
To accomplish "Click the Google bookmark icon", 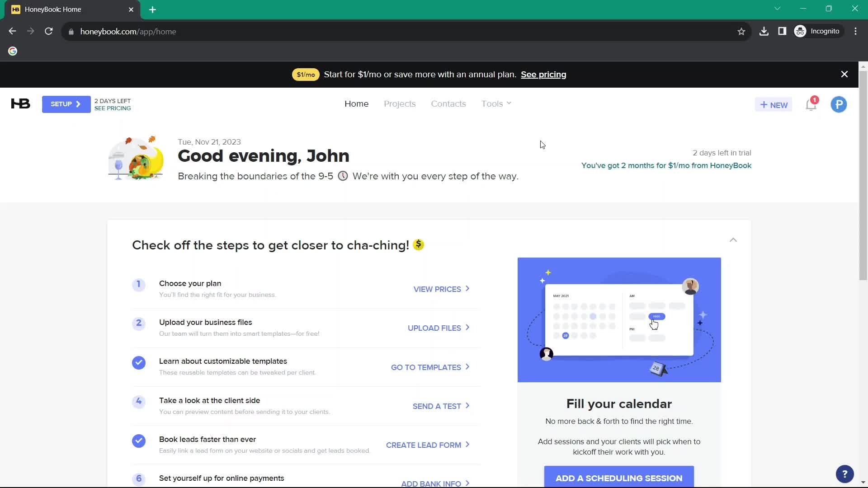I will click(13, 51).
